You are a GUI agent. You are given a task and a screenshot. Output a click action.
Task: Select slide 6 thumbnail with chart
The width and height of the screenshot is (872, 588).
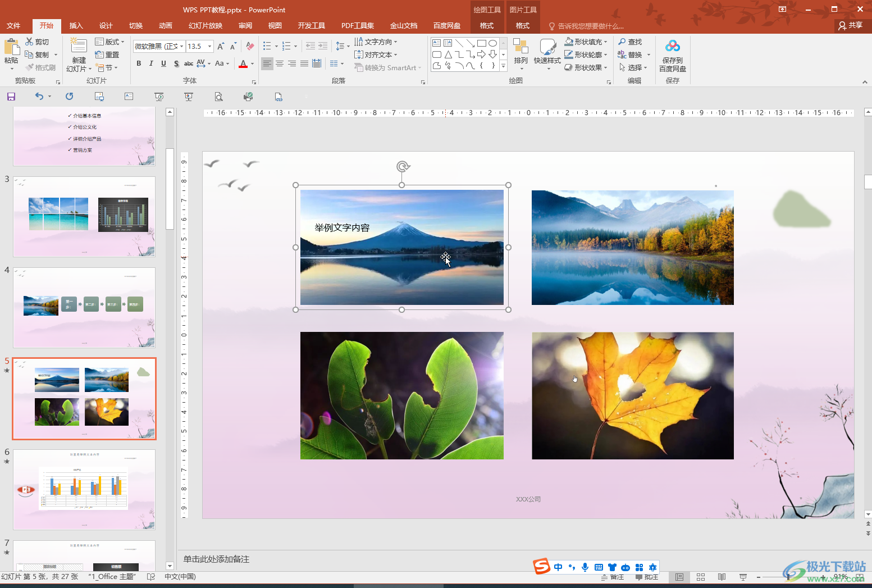pyautogui.click(x=84, y=489)
